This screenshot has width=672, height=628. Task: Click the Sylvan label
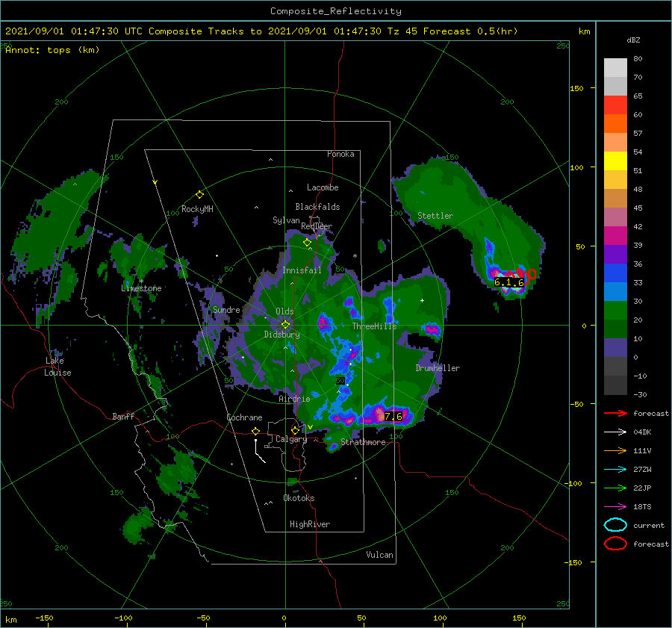286,220
